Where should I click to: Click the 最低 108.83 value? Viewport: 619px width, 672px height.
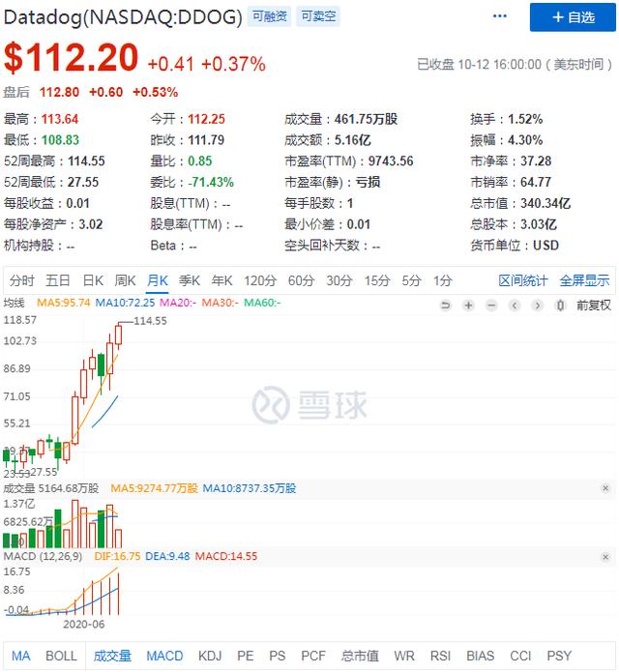point(60,140)
